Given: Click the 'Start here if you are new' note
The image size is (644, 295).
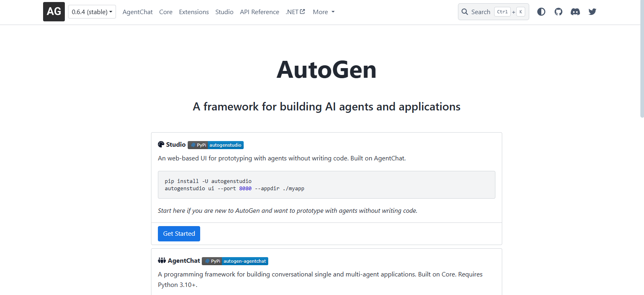Looking at the screenshot, I should (288, 211).
